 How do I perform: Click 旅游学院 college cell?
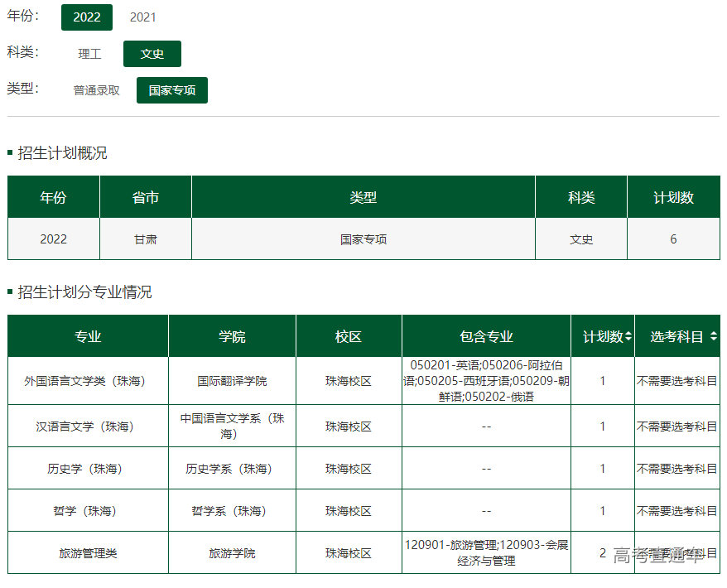coord(232,553)
